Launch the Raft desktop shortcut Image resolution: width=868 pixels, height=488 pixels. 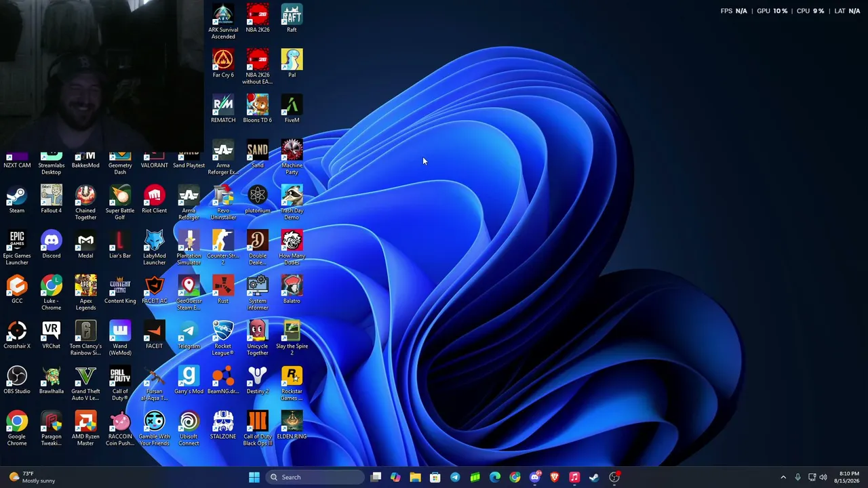[292, 18]
